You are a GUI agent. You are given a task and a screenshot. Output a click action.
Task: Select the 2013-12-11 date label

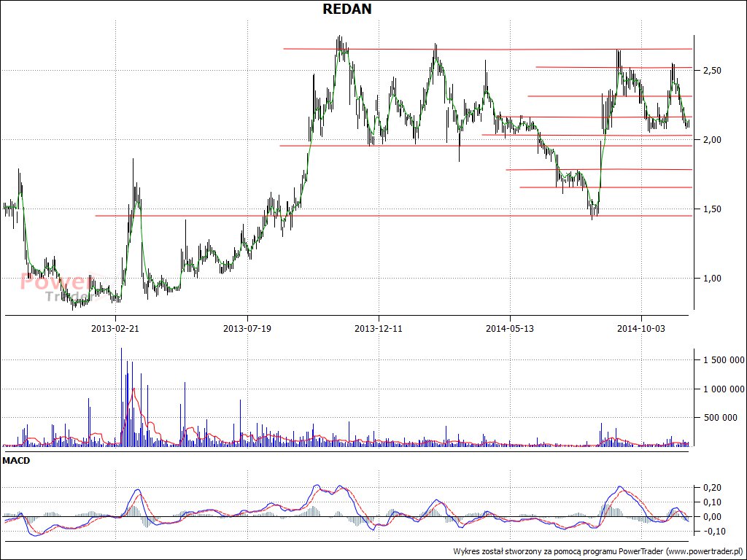coord(379,329)
